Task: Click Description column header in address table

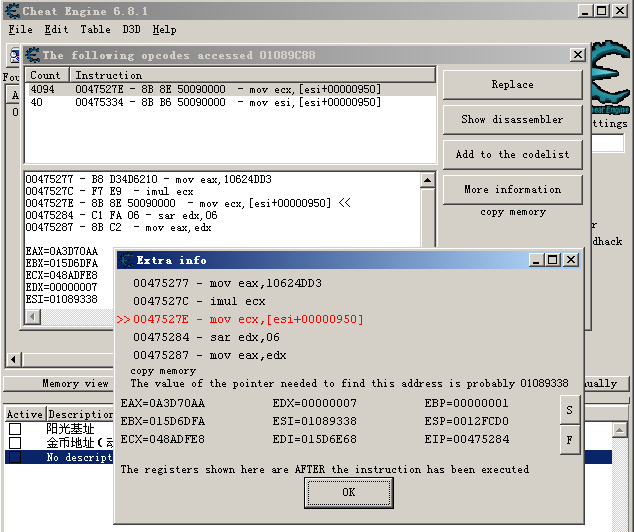Action: pyautogui.click(x=80, y=414)
